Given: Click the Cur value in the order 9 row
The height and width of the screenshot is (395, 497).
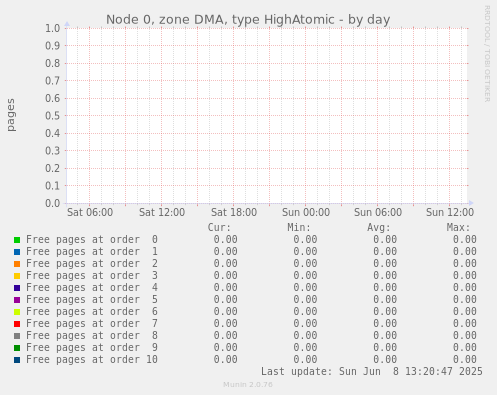Looking at the screenshot, I should 226,348.
